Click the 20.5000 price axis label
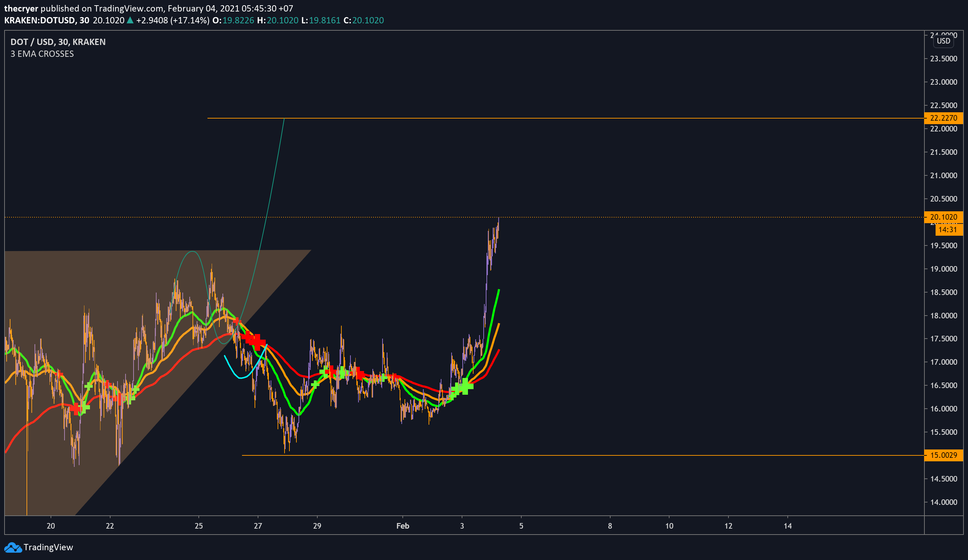The height and width of the screenshot is (560, 968). [x=943, y=198]
